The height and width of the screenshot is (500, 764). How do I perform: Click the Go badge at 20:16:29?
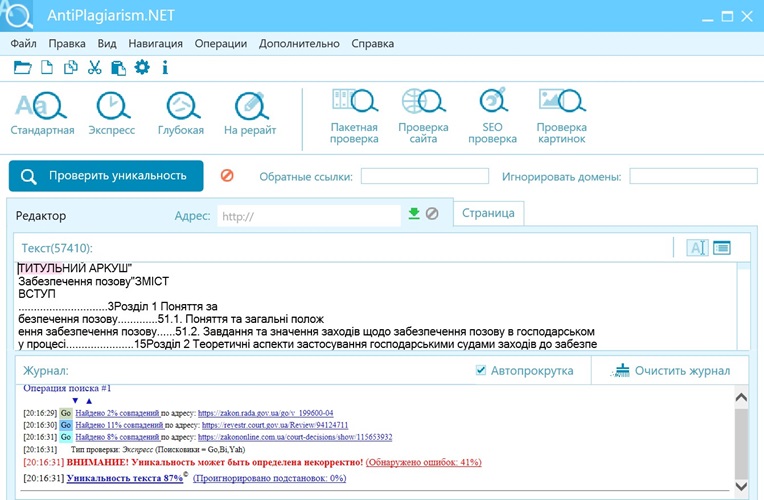(x=66, y=413)
